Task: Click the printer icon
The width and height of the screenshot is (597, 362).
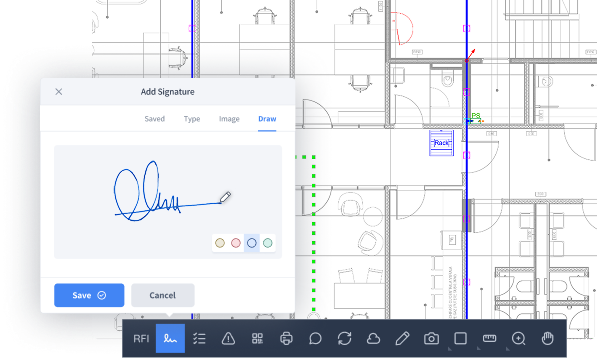Action: pos(286,338)
